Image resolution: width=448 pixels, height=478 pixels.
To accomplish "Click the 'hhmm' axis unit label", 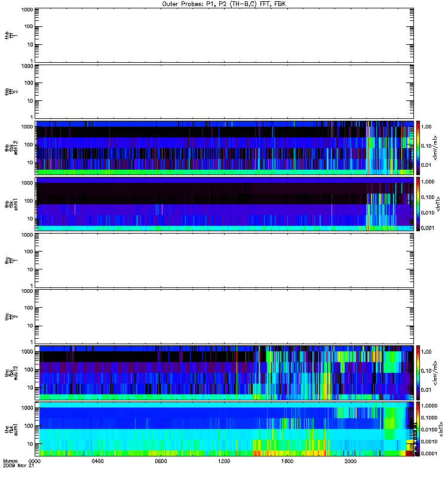I will coord(10,461).
